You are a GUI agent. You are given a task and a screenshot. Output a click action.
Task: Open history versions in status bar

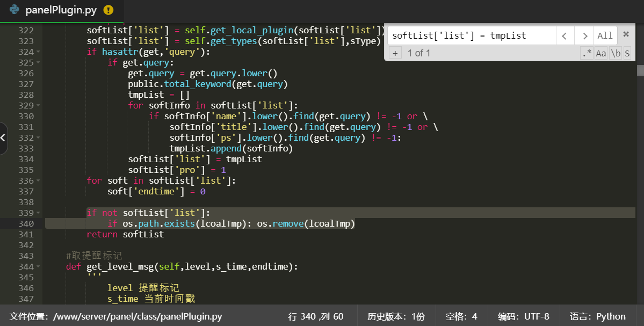pos(396,316)
